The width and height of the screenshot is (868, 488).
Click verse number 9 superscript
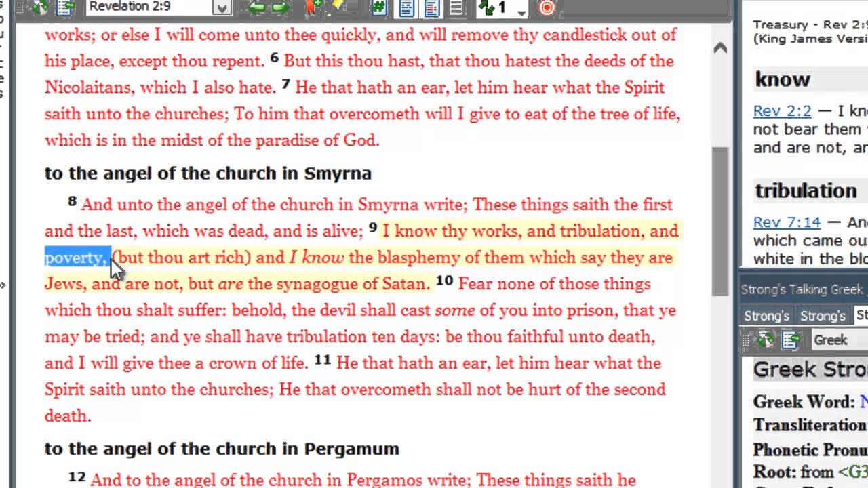(x=373, y=227)
